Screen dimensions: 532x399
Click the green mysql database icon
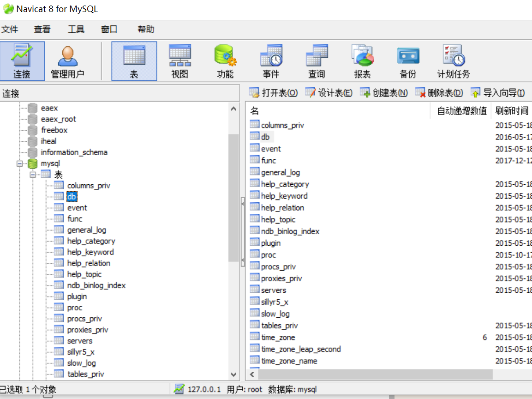[x=33, y=163]
